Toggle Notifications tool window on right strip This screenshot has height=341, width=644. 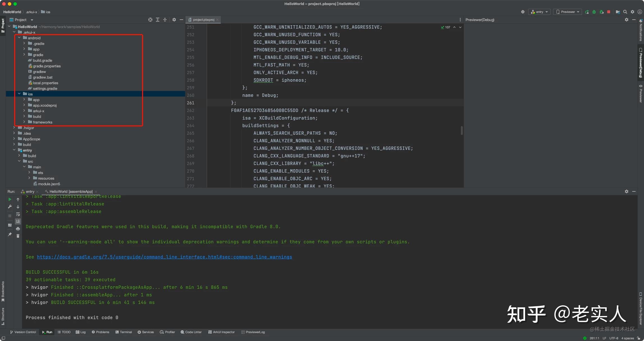click(641, 30)
